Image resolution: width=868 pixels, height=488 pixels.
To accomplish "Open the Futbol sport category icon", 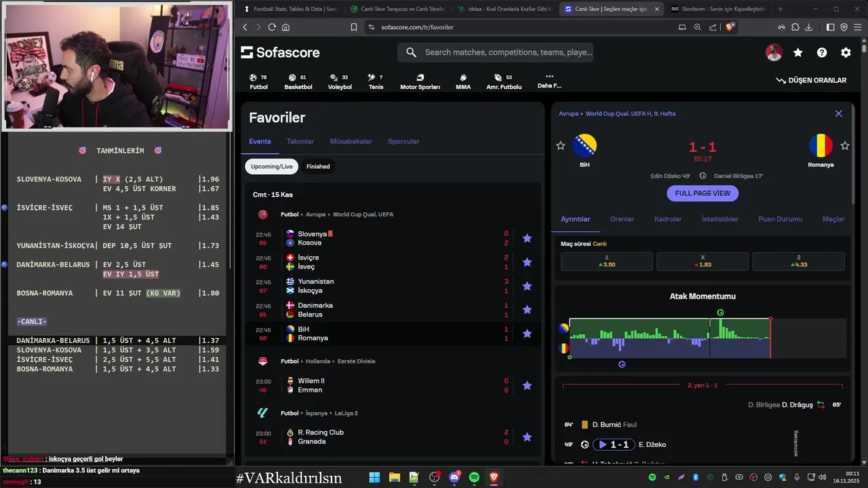I will tap(258, 81).
